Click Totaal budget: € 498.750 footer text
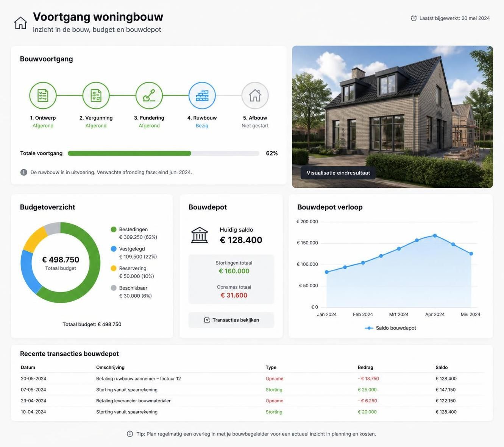 (x=92, y=324)
